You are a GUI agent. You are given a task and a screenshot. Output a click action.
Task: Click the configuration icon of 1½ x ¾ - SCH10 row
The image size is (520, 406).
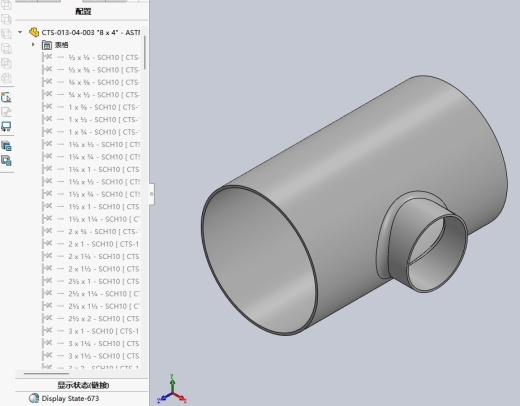[x=47, y=194]
